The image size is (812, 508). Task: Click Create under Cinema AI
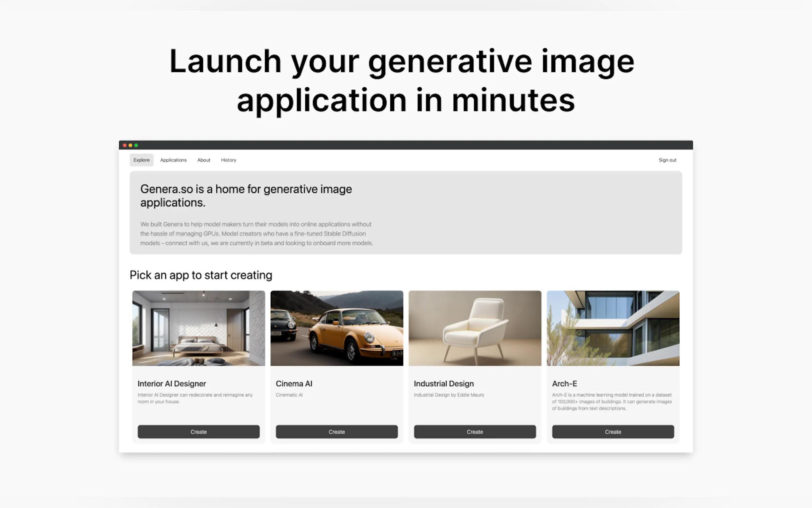(x=336, y=432)
